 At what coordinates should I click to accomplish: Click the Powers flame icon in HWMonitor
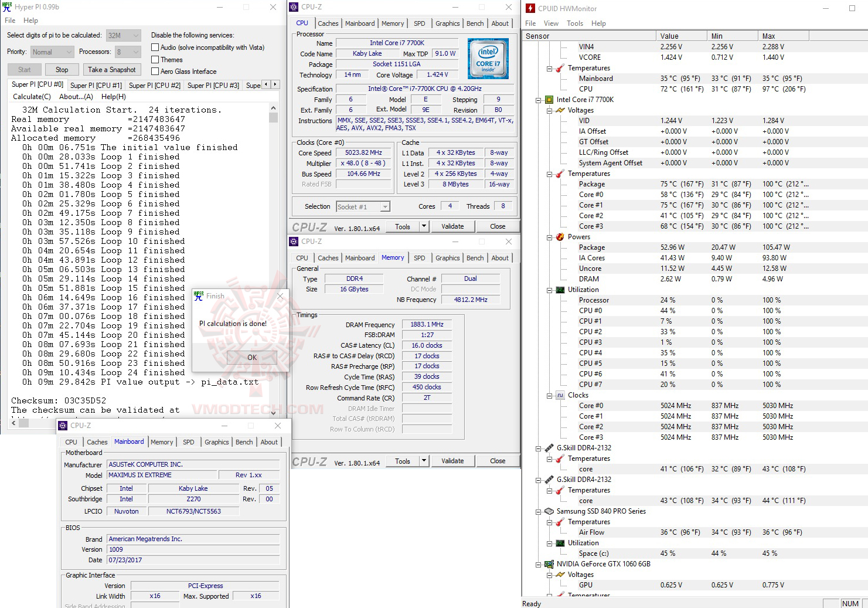pyautogui.click(x=560, y=237)
